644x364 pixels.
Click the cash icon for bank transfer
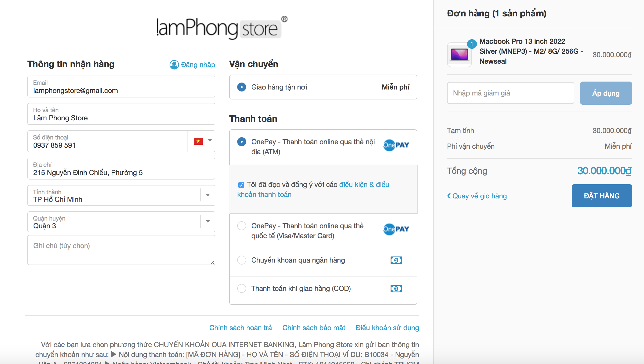coord(396,260)
